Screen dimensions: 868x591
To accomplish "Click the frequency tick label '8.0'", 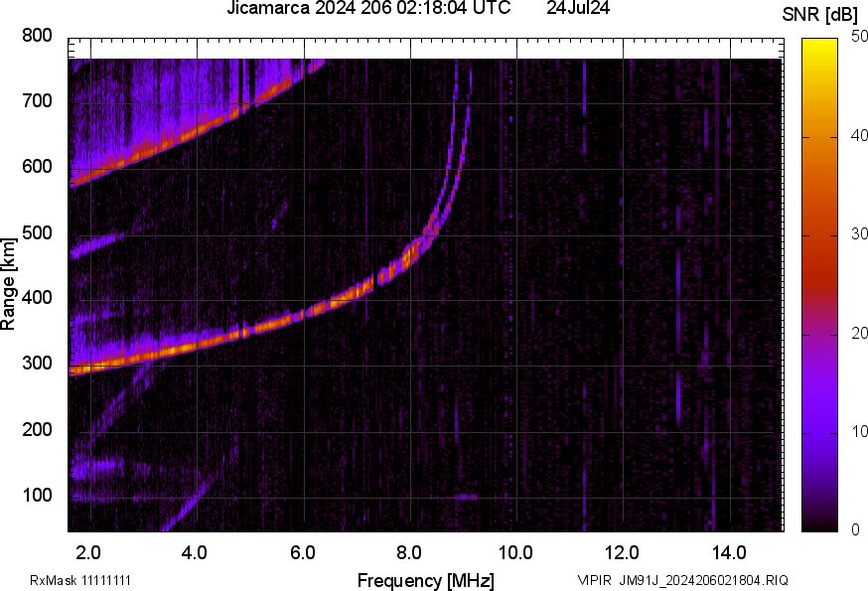I will point(409,553).
